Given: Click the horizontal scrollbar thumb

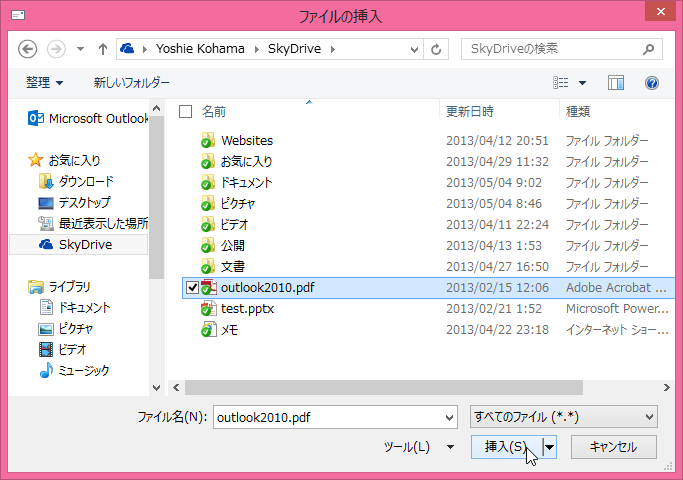Looking at the screenshot, I should [384, 387].
